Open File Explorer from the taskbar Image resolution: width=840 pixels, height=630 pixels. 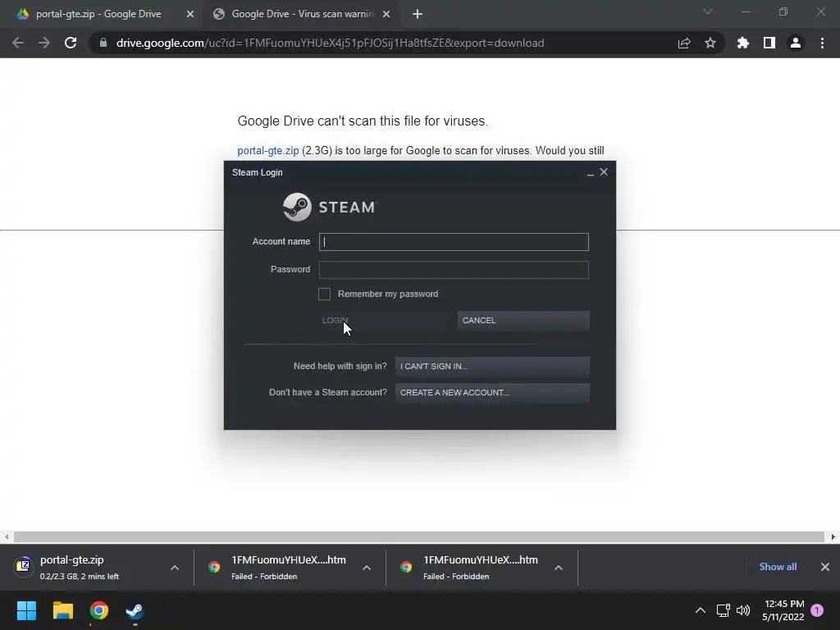click(x=62, y=610)
